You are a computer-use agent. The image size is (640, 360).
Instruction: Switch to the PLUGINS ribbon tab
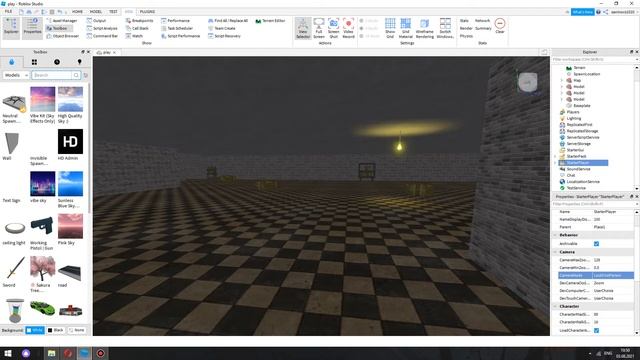pos(147,11)
